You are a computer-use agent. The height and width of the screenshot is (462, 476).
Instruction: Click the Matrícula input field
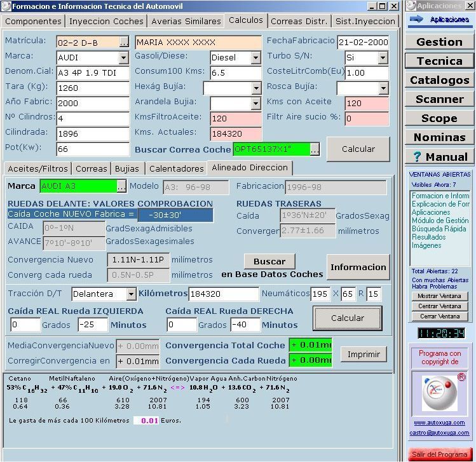[88, 42]
